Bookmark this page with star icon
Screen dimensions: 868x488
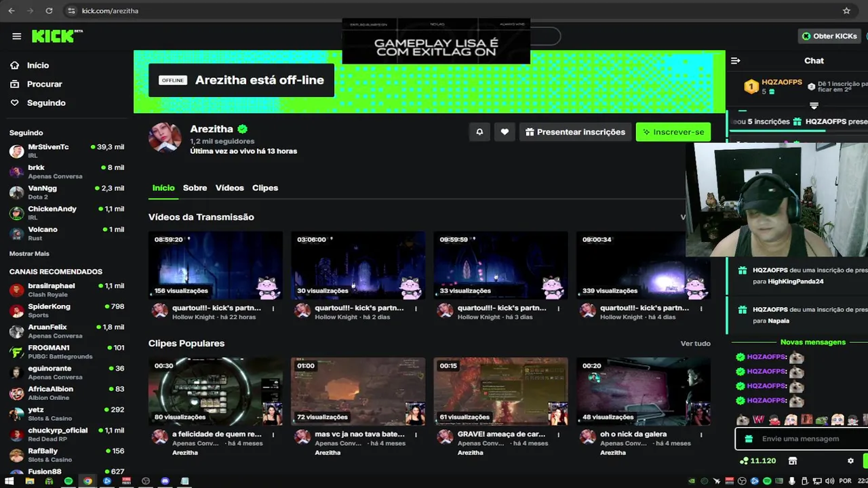[x=846, y=11]
